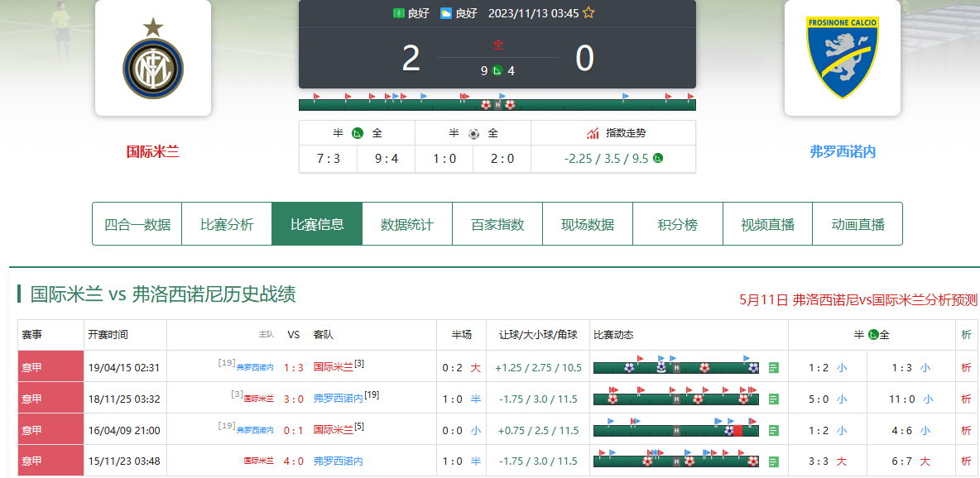Viewport: 980px width, 478px height.
Task: Click the red 指数走势 trend chart icon
Action: pyautogui.click(x=593, y=133)
